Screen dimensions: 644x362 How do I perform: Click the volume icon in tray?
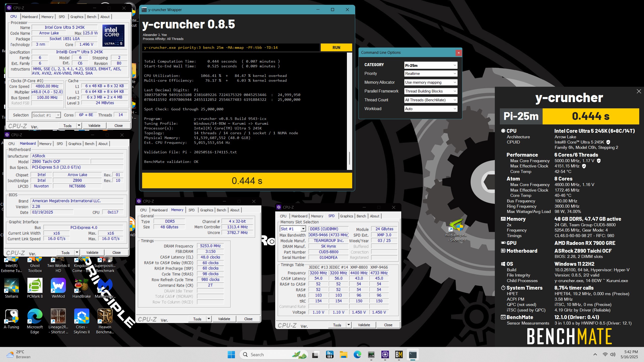pyautogui.click(x=613, y=354)
